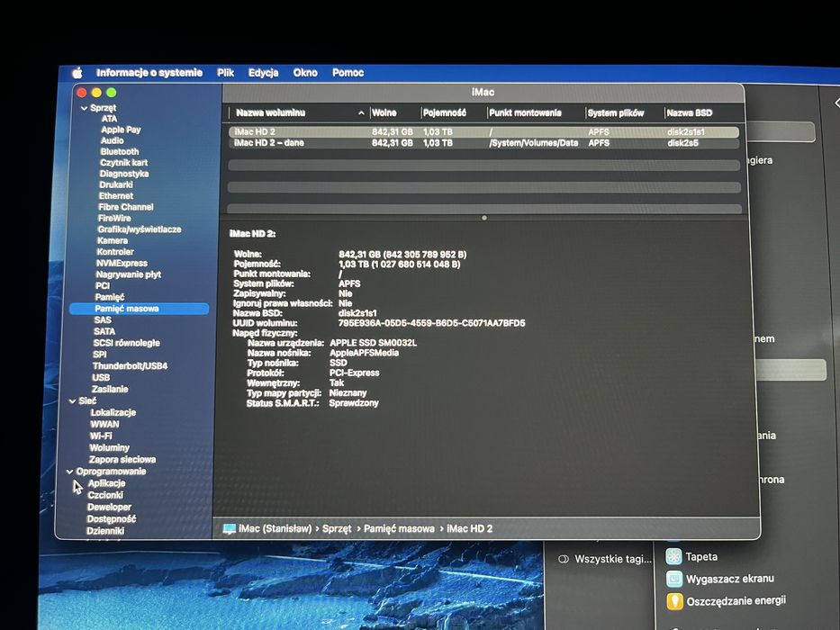The height and width of the screenshot is (630, 840).
Task: Select Audio in the sidebar
Action: click(x=112, y=140)
